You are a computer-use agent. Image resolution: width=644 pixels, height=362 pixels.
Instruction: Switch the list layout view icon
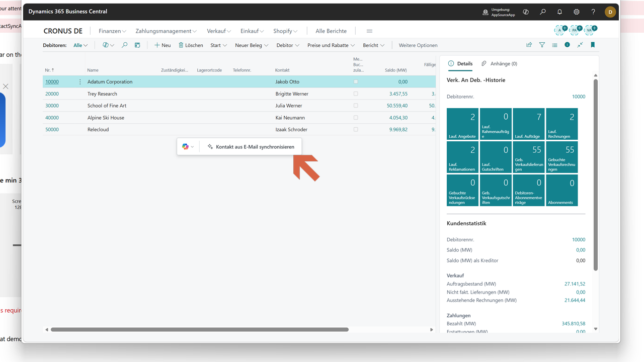(x=554, y=45)
